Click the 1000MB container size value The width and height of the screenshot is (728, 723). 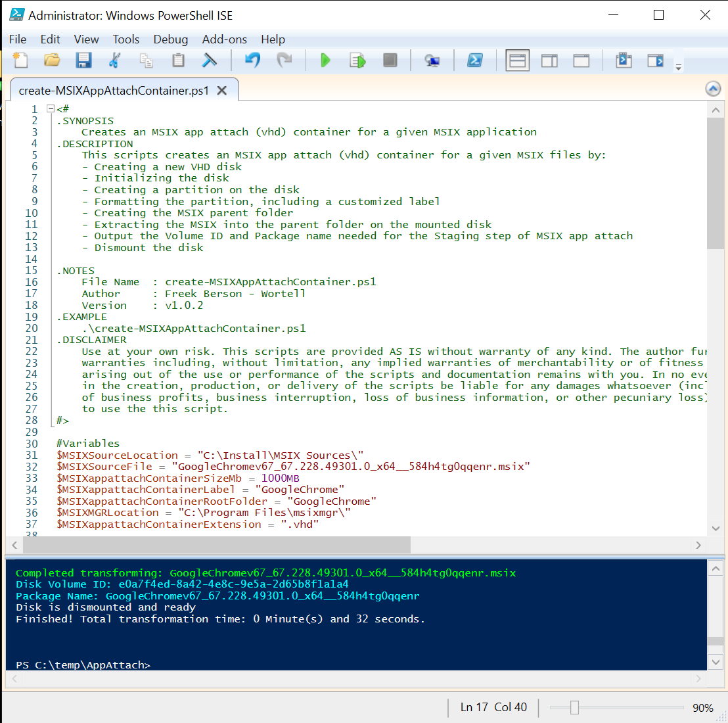pyautogui.click(x=280, y=478)
